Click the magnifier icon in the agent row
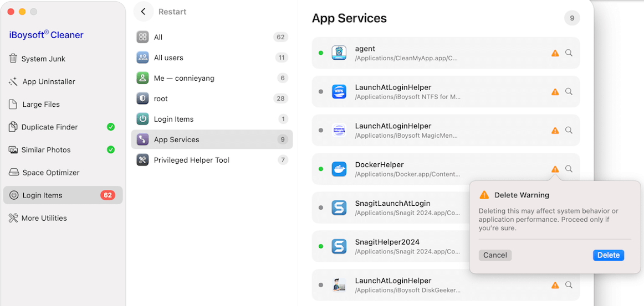This screenshot has height=306, width=644. point(569,53)
